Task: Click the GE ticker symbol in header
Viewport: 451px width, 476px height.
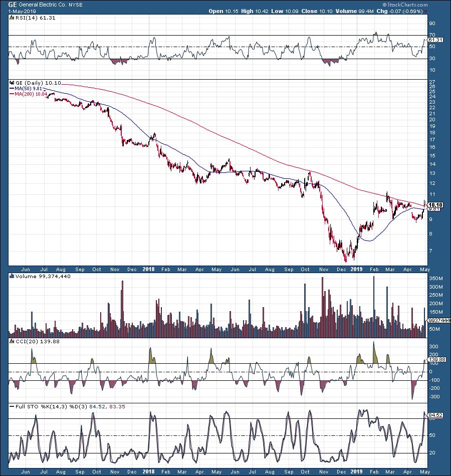Action: 13,5
